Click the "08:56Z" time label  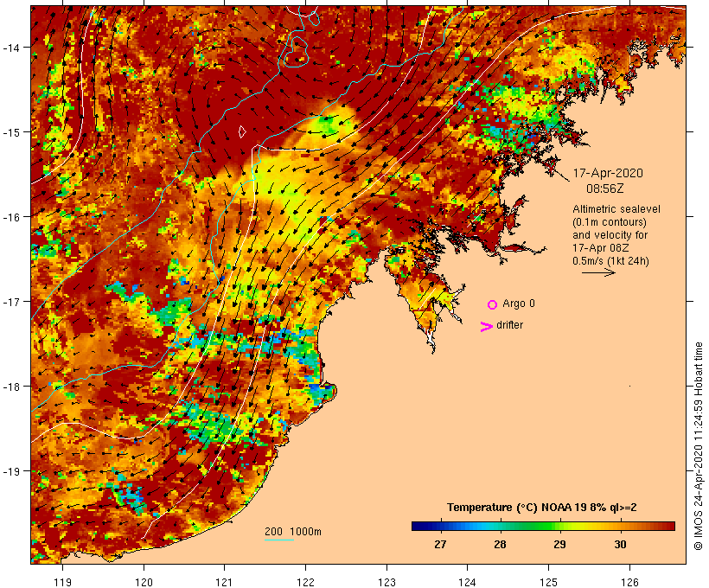(605, 189)
